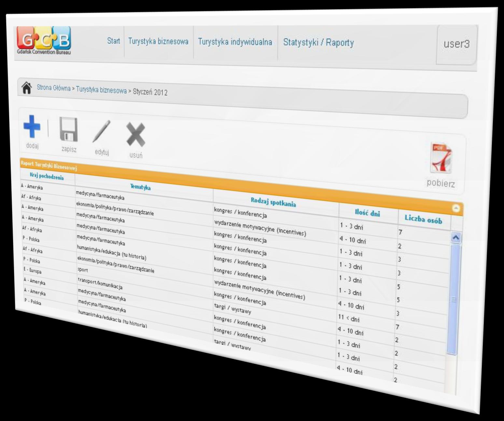The height and width of the screenshot is (421, 504).
Task: Click the pencil edytuj icon
Action: pos(101,131)
